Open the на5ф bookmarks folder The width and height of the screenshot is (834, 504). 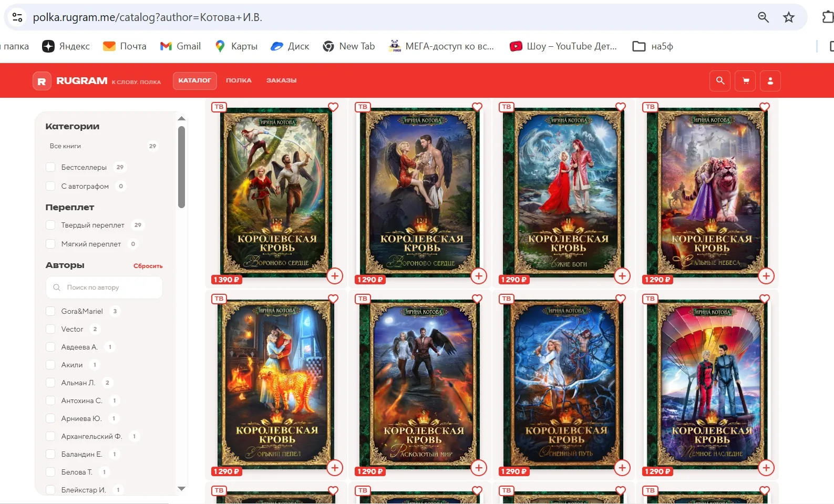tap(653, 46)
